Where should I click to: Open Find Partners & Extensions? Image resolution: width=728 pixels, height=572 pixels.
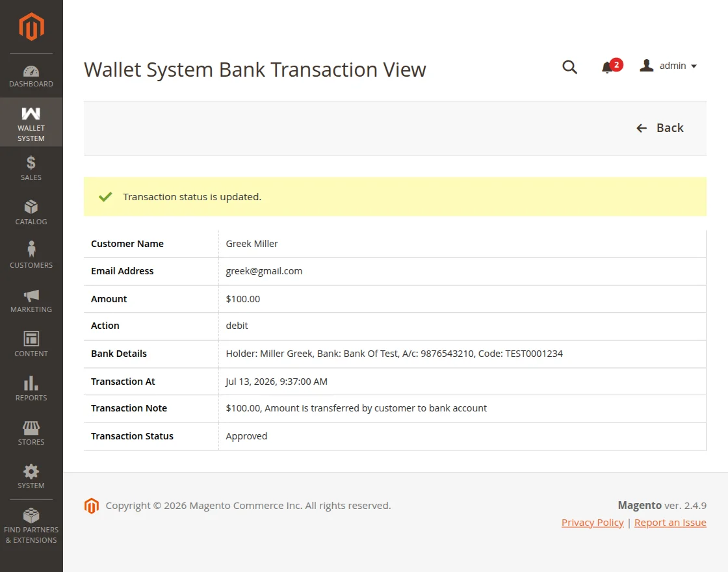point(31,526)
